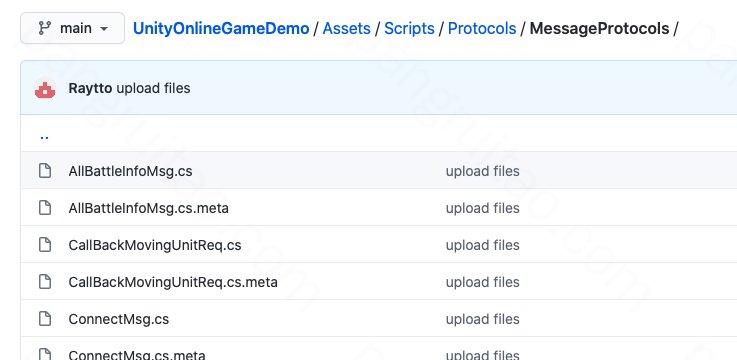Image resolution: width=737 pixels, height=360 pixels.
Task: Click file icon beside CallBackMovingUnitReq.cs.meta
Action: point(45,282)
